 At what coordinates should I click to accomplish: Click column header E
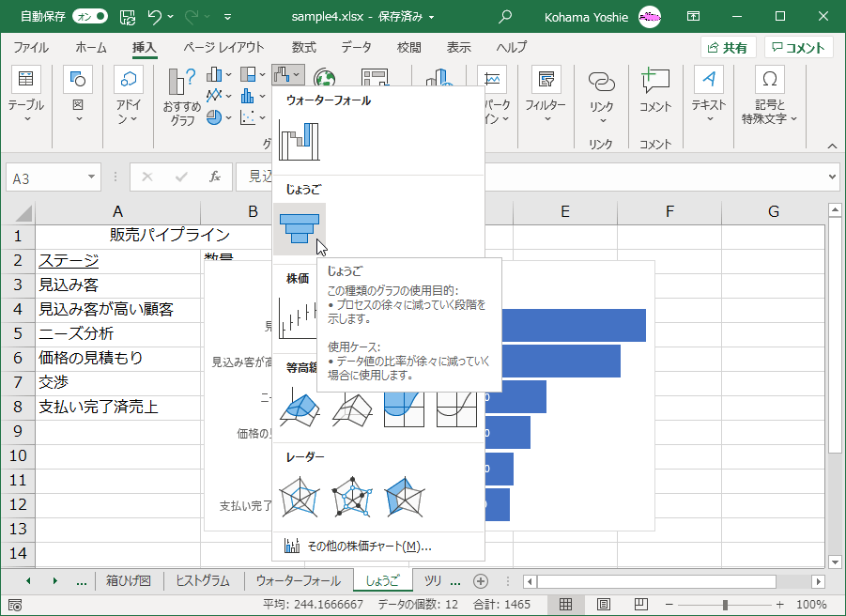coord(565,211)
